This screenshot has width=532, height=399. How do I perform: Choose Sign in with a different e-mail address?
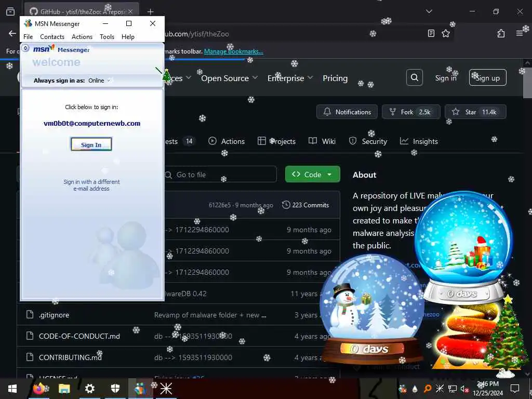click(91, 185)
